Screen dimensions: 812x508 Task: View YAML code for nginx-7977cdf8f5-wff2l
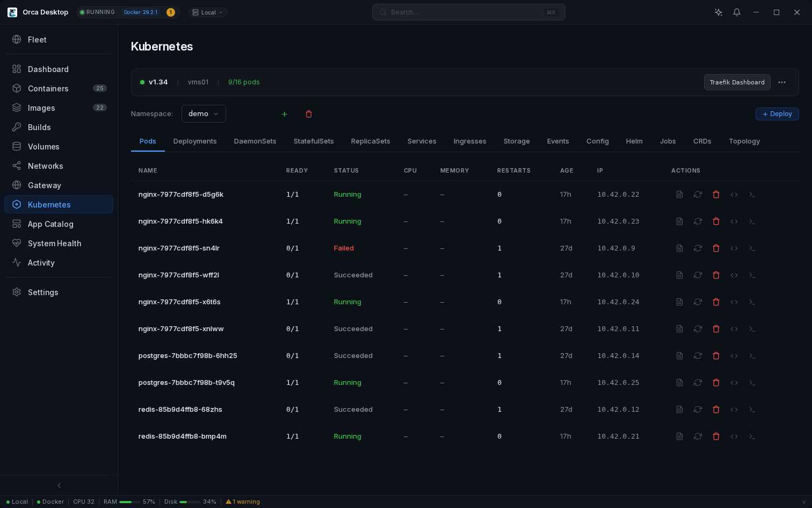734,275
